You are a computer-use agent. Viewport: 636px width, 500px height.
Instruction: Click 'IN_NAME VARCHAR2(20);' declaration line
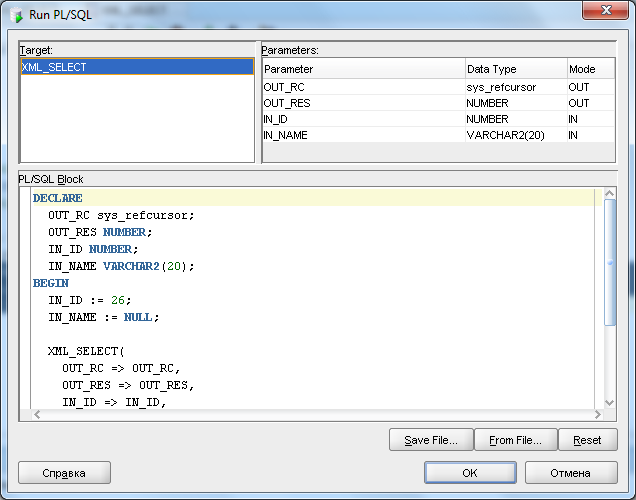click(121, 266)
